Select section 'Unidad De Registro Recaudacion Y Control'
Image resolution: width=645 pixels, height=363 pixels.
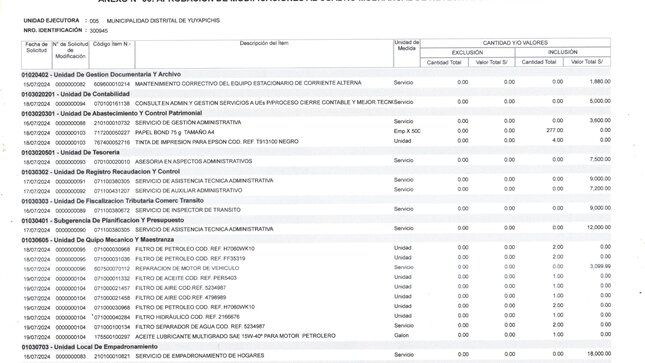coord(101,172)
